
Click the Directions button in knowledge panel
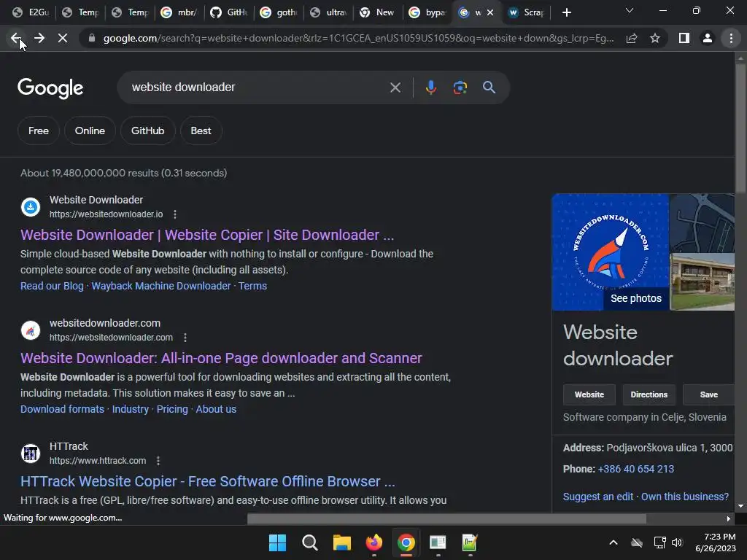click(x=649, y=394)
